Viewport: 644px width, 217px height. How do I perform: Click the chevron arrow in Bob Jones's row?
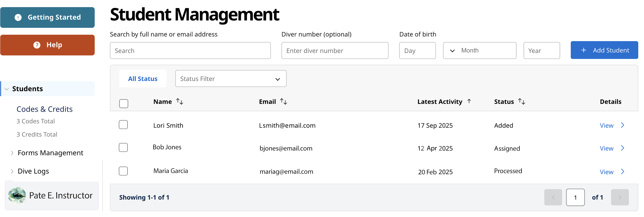pos(623,148)
